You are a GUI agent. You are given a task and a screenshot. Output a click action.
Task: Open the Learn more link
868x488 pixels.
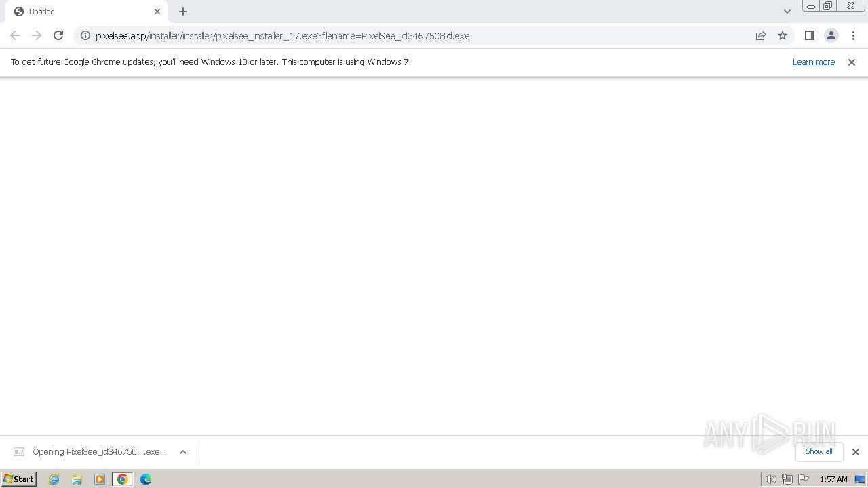click(814, 62)
